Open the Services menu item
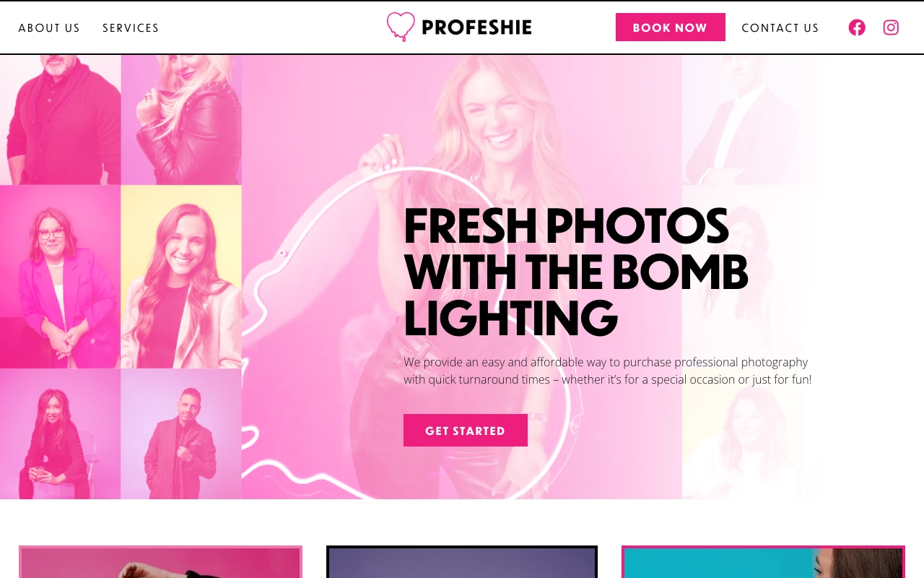 (x=131, y=28)
